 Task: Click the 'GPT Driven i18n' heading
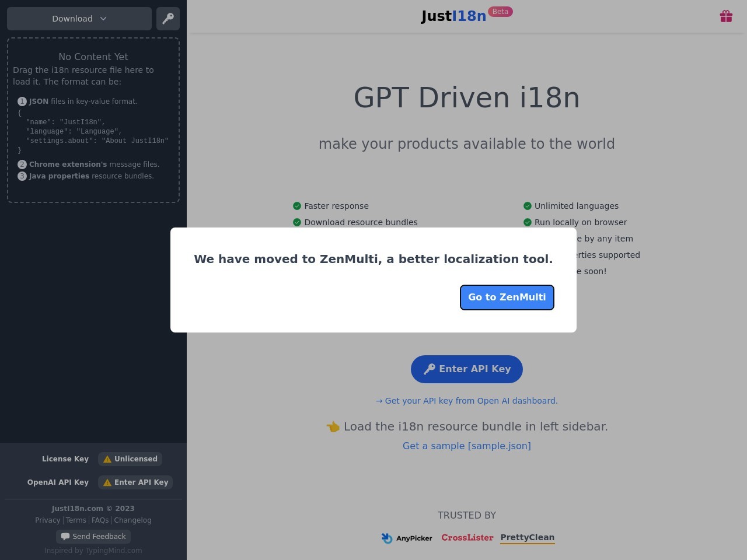point(467,97)
